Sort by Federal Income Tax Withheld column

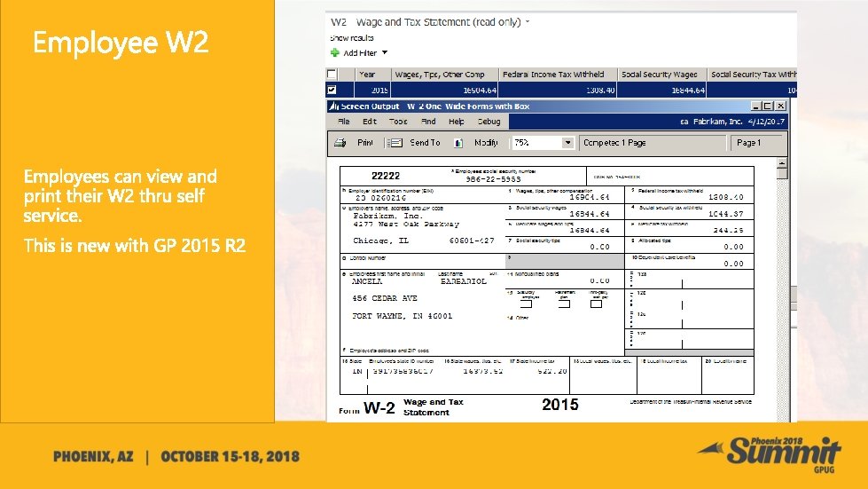(x=558, y=75)
